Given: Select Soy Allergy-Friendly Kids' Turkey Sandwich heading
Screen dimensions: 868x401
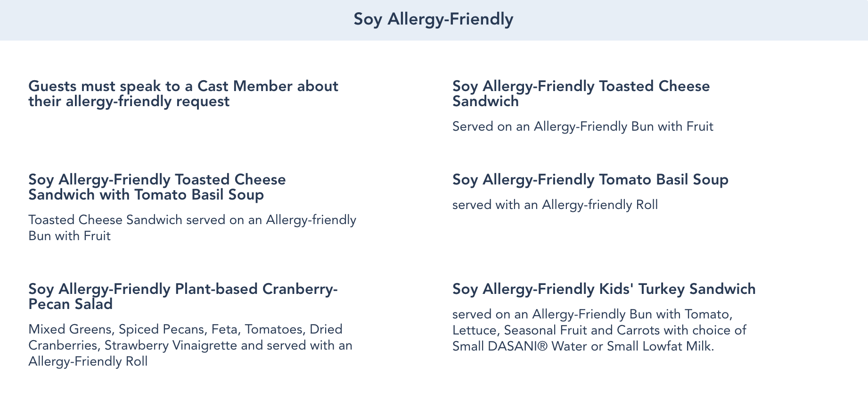Looking at the screenshot, I should [x=604, y=289].
